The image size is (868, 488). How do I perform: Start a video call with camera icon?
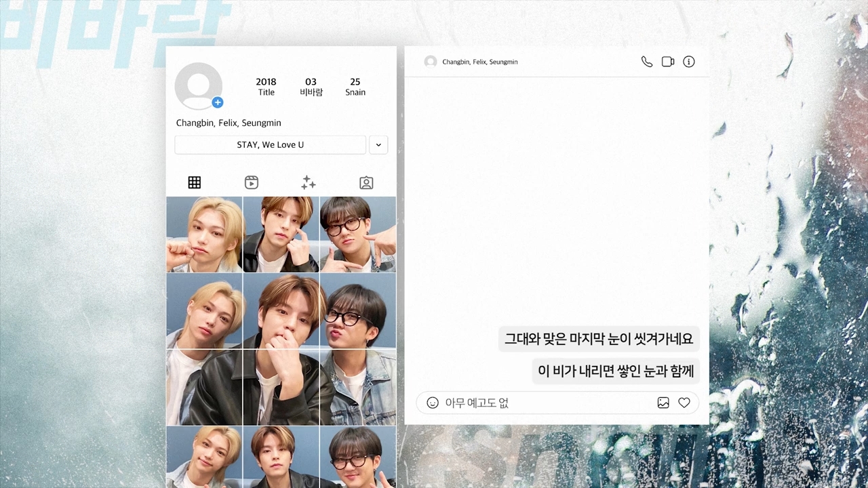pyautogui.click(x=668, y=62)
